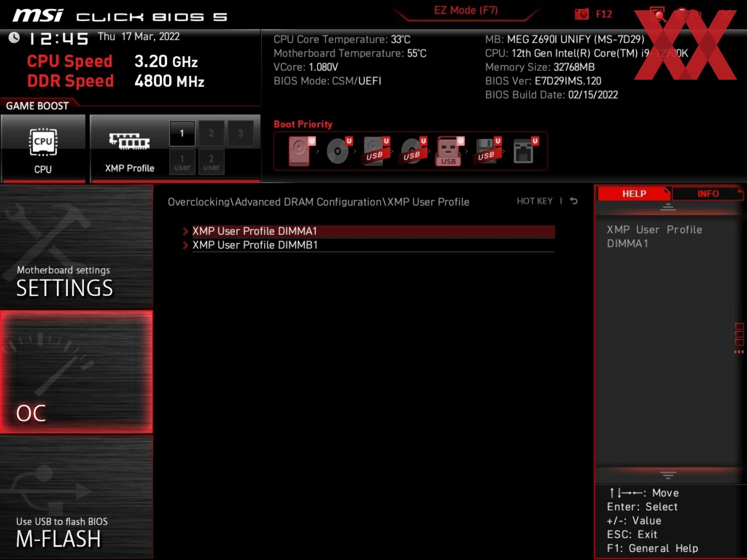Image resolution: width=747 pixels, height=560 pixels.
Task: Click the Boot Priority heading
Action: click(303, 124)
